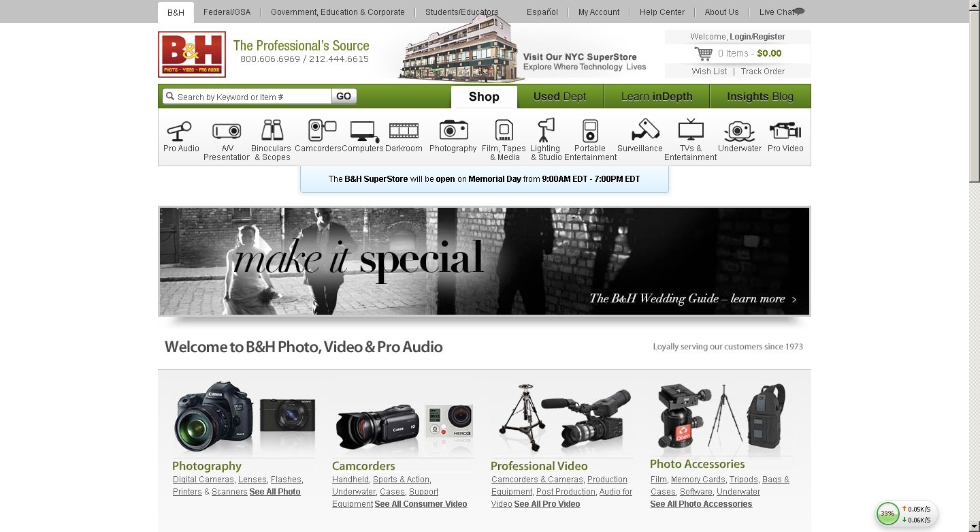The height and width of the screenshot is (532, 980).
Task: Open the Students/Educators tab
Action: click(x=461, y=12)
